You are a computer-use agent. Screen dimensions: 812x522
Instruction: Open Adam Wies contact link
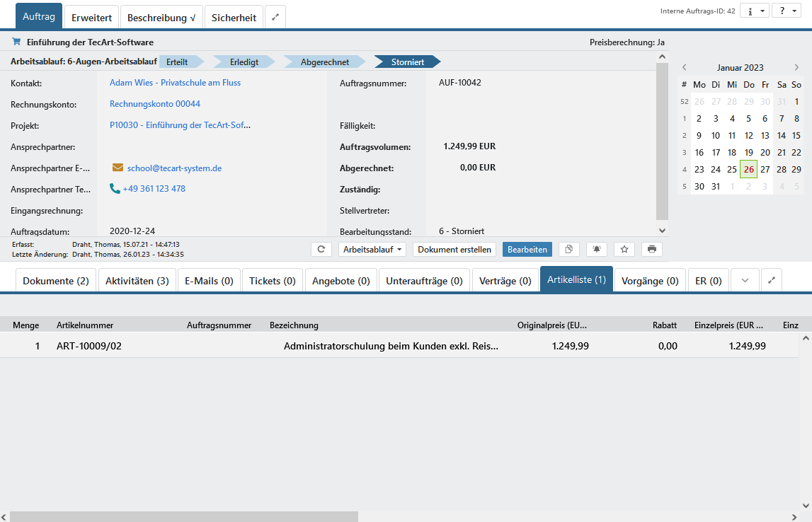coord(175,83)
